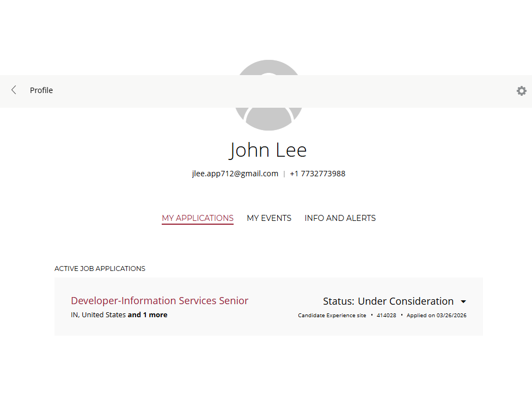Go to the Info and Alerts tab
Image resolution: width=532 pixels, height=401 pixels.
(x=340, y=218)
